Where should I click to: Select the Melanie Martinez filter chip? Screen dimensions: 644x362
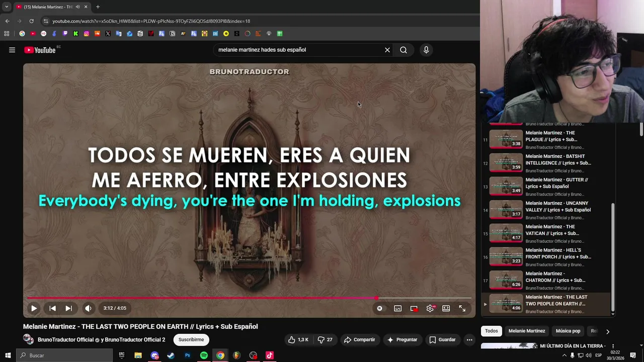tap(527, 331)
